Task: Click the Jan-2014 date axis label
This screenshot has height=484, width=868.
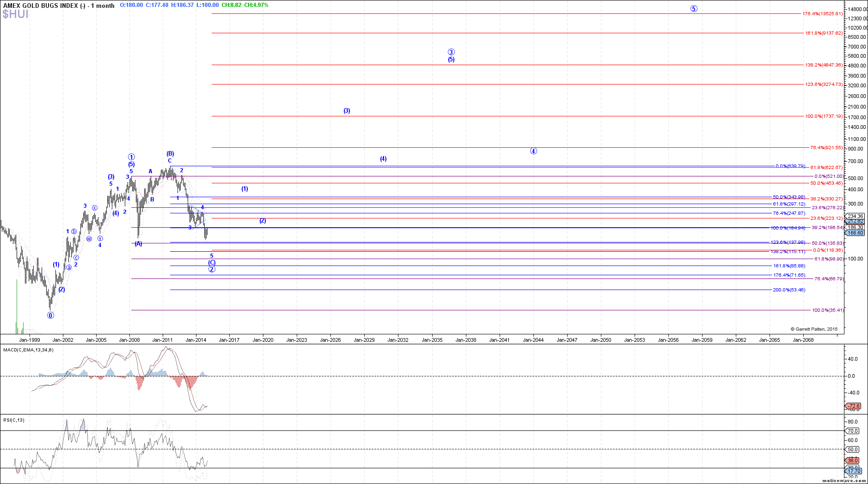Action: pos(196,340)
